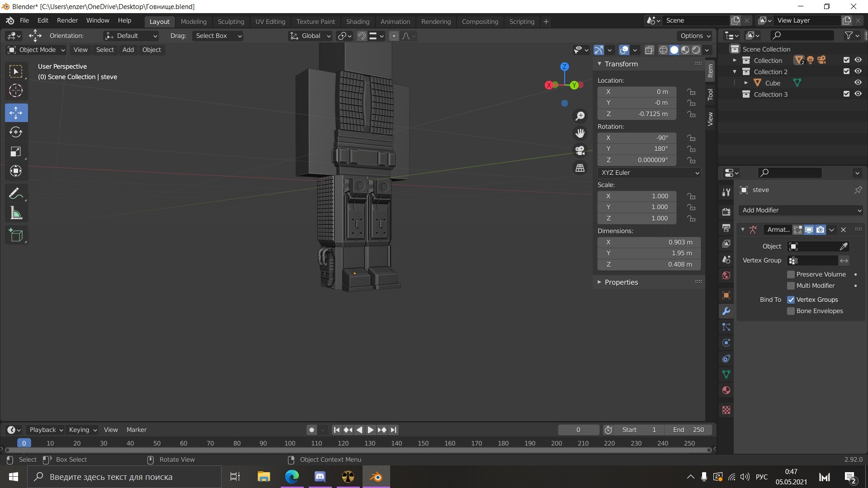Click Location Z value field

(637, 114)
